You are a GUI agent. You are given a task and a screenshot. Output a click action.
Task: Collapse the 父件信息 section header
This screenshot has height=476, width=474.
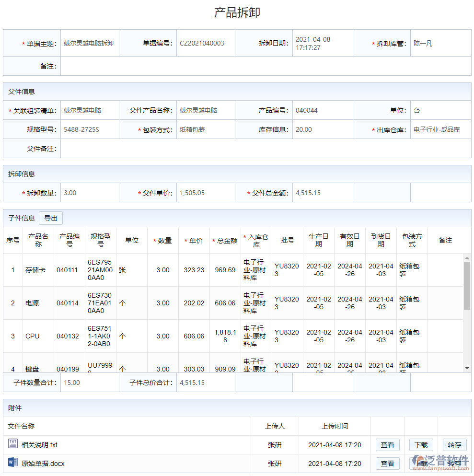(x=22, y=92)
